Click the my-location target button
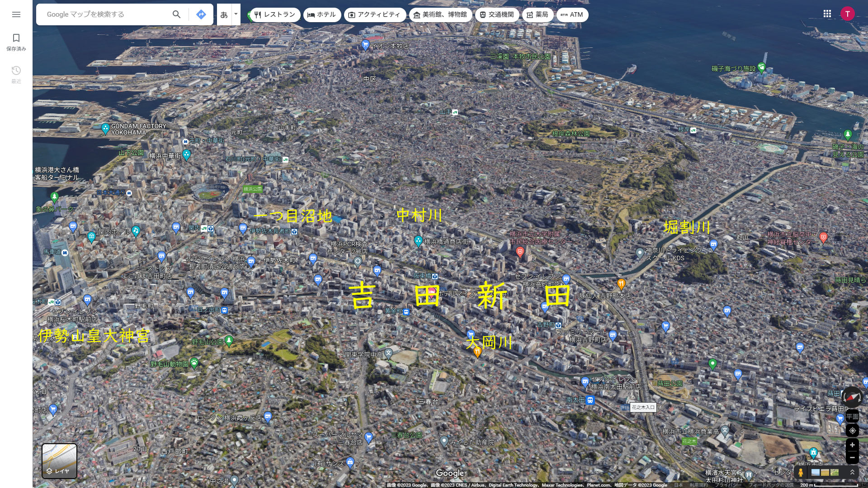Image resolution: width=868 pixels, height=488 pixels. tap(852, 431)
